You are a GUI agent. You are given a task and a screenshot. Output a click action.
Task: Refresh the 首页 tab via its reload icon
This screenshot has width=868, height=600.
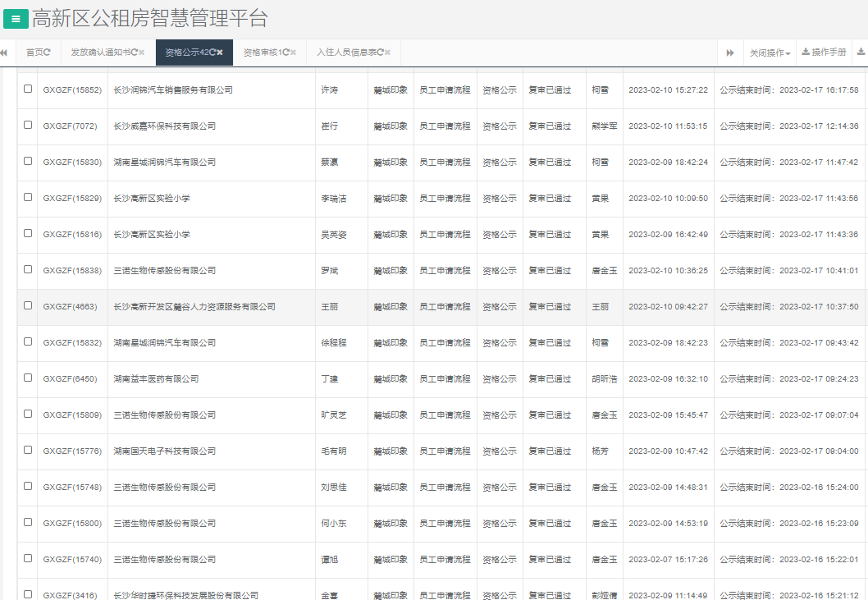pos(48,53)
